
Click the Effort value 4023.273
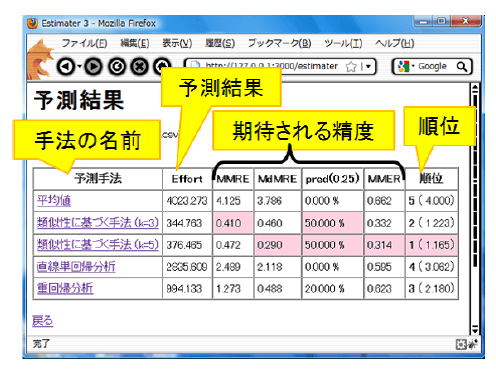(187, 201)
